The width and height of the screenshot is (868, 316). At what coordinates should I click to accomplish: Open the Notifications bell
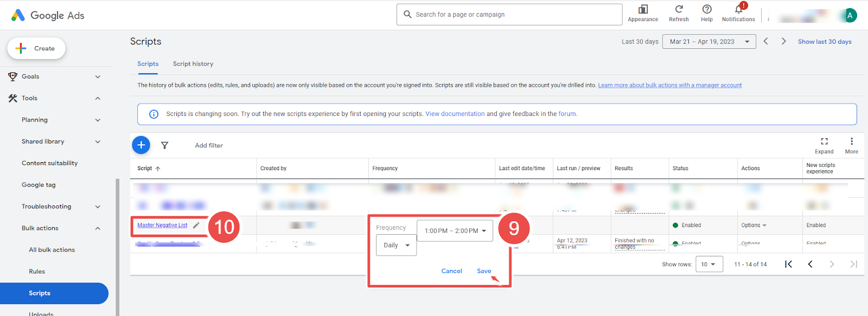tap(738, 9)
